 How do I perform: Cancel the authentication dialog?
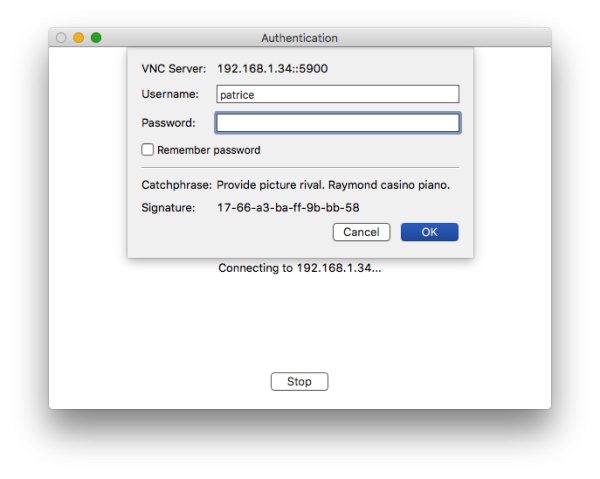[361, 232]
